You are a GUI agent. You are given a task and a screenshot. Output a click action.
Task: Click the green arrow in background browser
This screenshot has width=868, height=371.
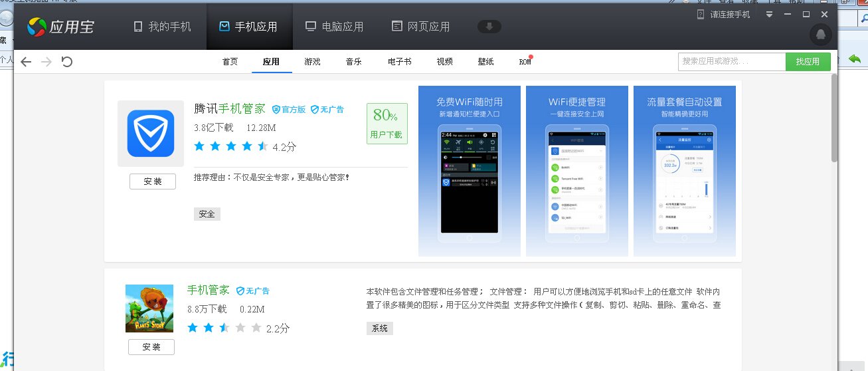coord(855,61)
